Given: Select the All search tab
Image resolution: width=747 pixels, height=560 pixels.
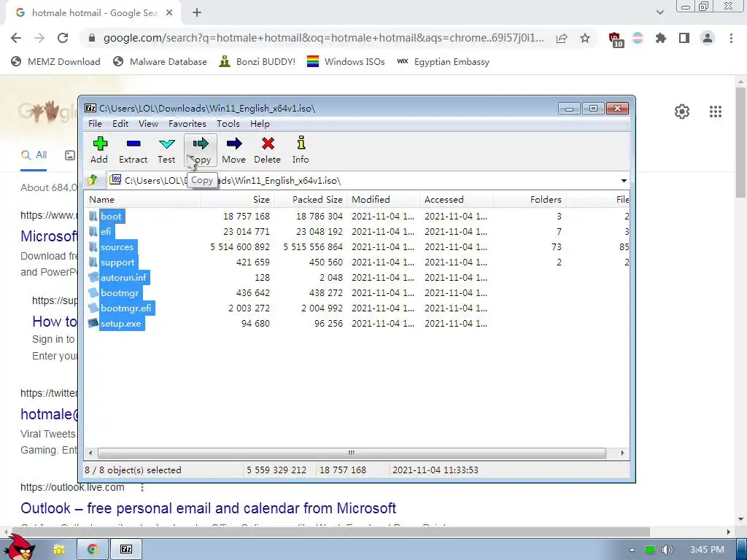Looking at the screenshot, I should 34,155.
